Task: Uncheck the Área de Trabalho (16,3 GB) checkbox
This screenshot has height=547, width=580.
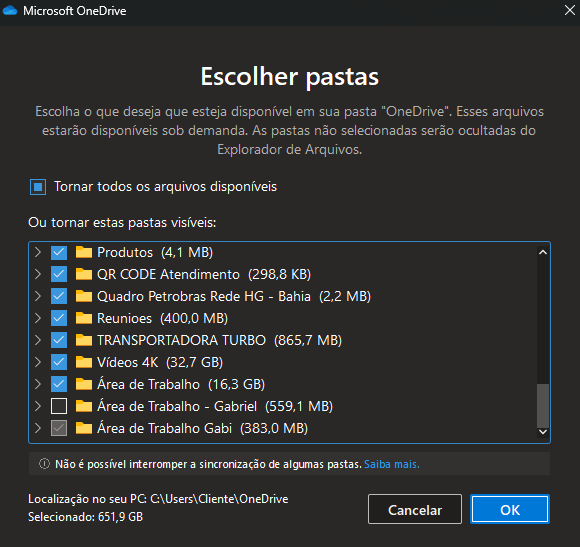Action: pos(59,384)
